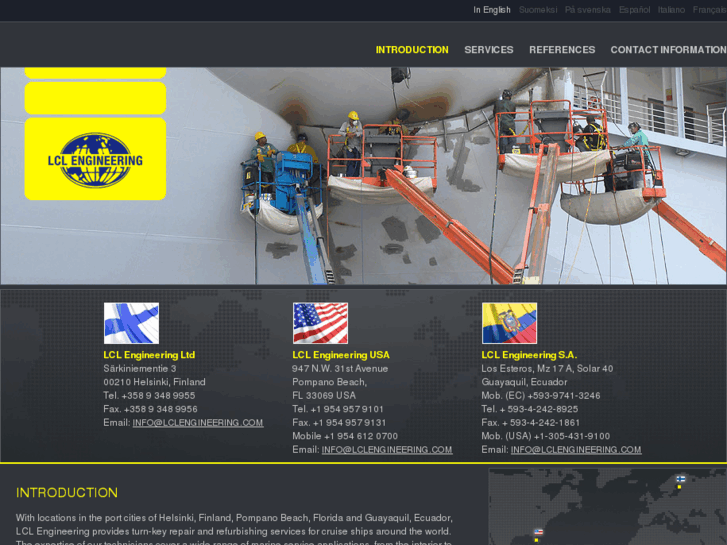Open the Introduction menu item
Image resolution: width=727 pixels, height=545 pixels.
tap(412, 50)
